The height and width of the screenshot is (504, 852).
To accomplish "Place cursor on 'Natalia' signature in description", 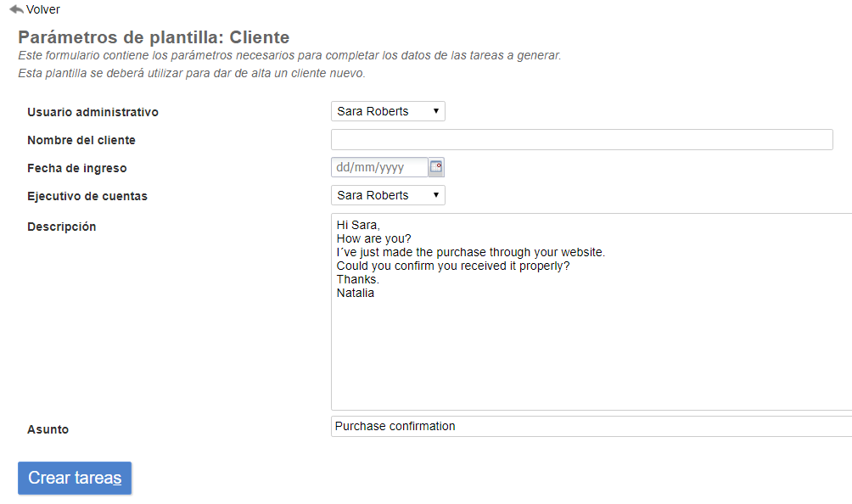I will (356, 293).
